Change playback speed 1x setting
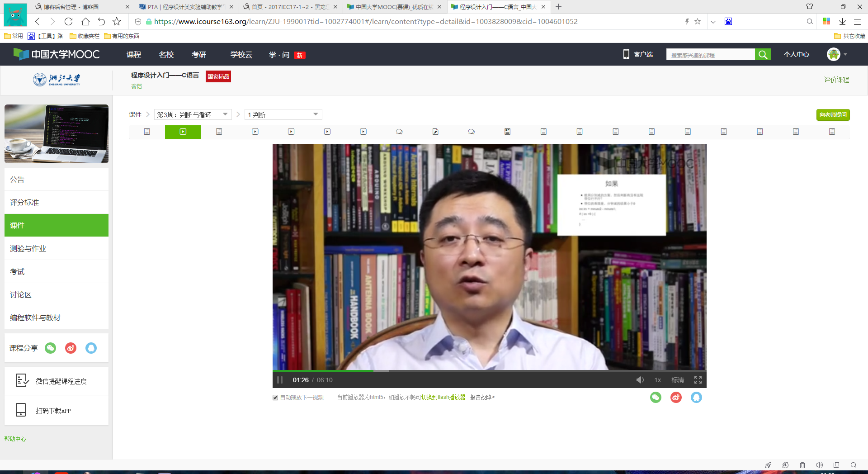This screenshot has height=474, width=868. click(657, 380)
